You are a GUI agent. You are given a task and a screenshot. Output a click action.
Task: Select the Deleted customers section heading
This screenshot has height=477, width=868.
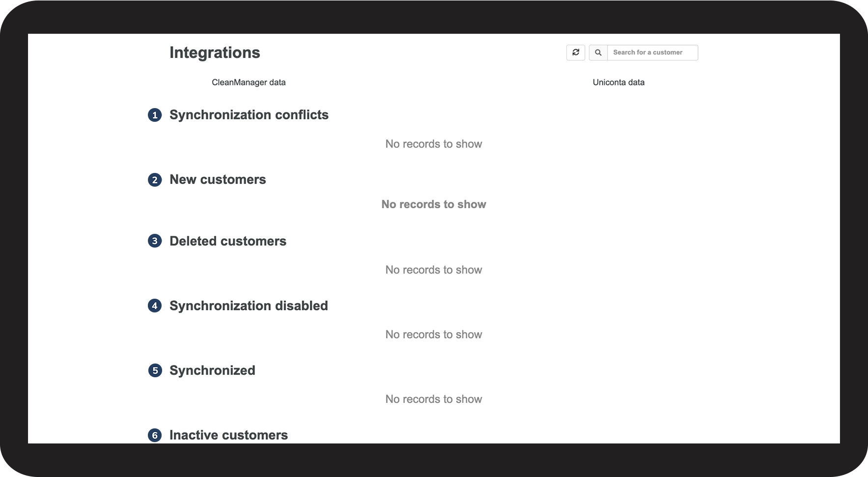[x=227, y=241]
